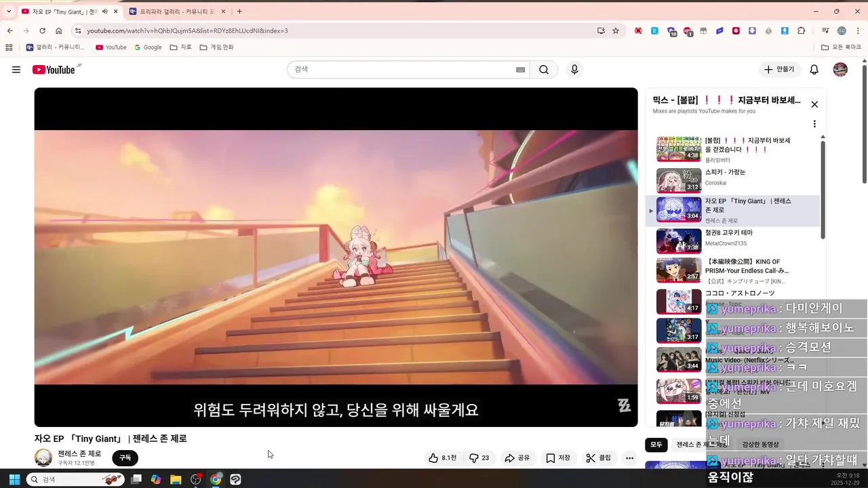Play the 지금부터 바보세 playlist video thumbnail
868x488 pixels.
(679, 148)
